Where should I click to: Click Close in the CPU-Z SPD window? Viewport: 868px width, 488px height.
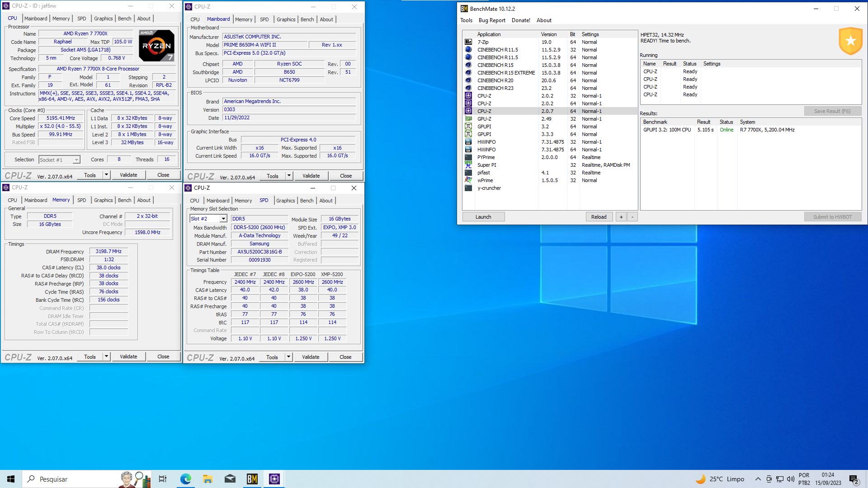345,357
